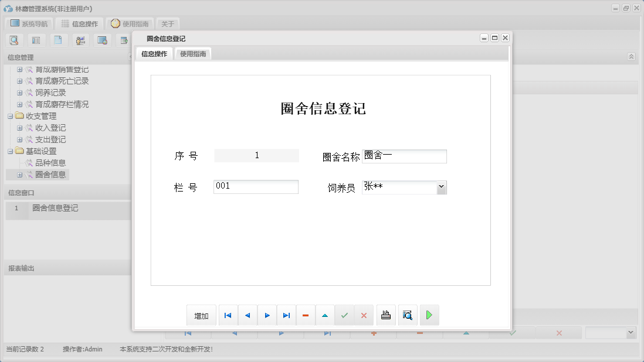Jump to the last record using navigation arrows
The image size is (644, 362).
tap(286, 315)
